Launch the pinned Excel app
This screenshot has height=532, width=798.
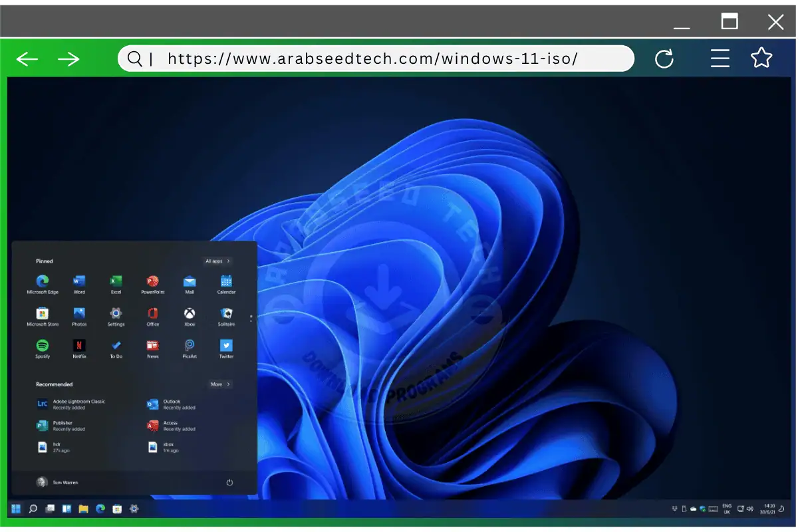pyautogui.click(x=116, y=281)
